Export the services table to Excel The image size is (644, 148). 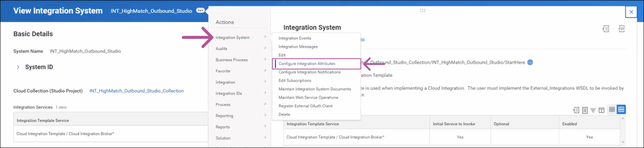coord(576,110)
